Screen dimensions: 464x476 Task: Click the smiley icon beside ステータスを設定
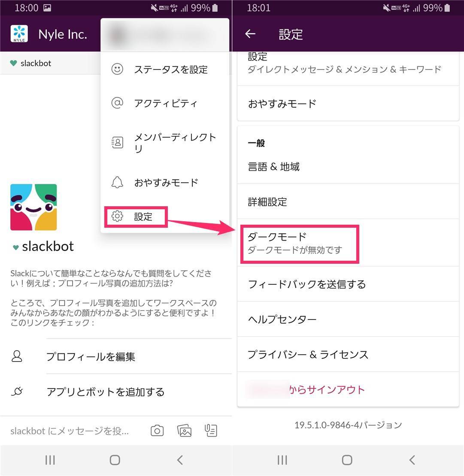point(117,69)
